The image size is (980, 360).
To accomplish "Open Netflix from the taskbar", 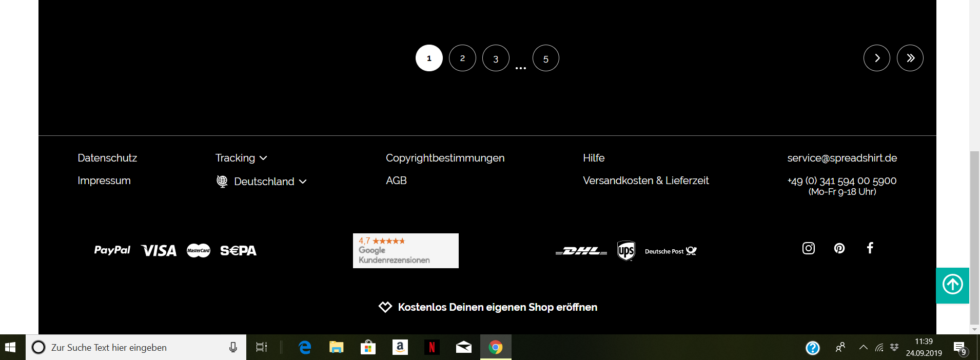I will [x=432, y=347].
